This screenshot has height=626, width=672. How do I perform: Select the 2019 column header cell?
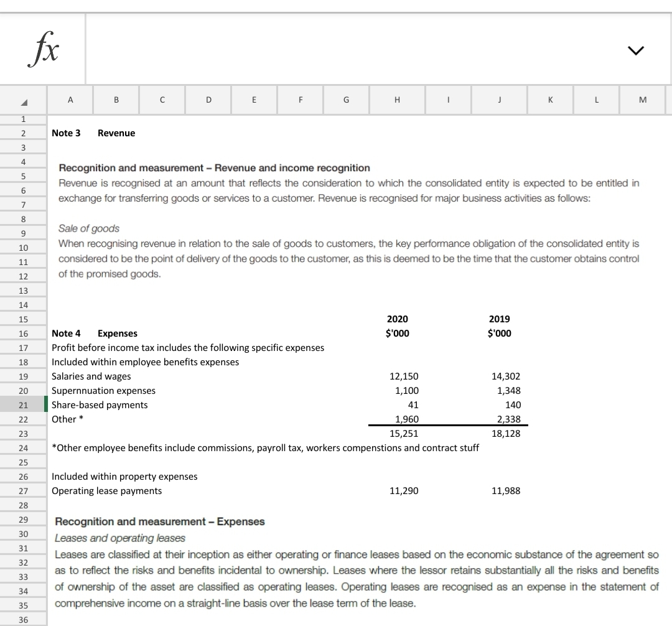pyautogui.click(x=498, y=319)
